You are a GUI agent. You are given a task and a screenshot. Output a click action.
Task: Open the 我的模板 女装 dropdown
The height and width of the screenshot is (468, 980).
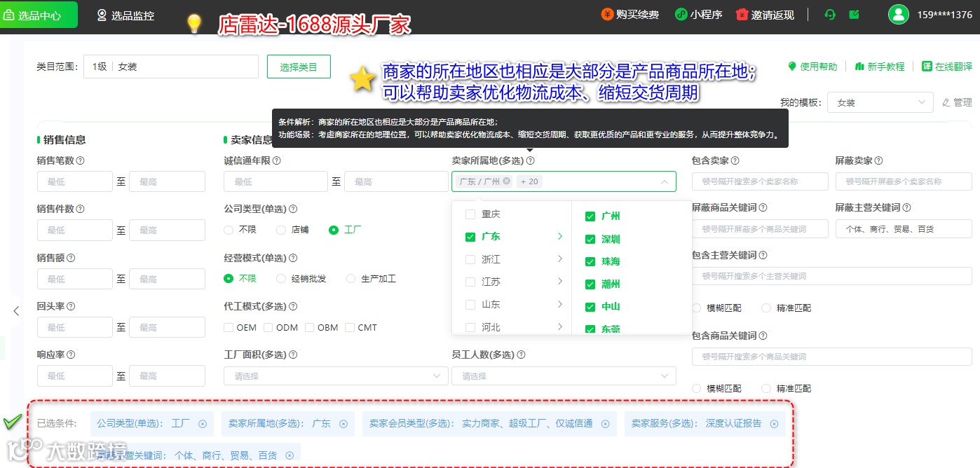pyautogui.click(x=880, y=102)
